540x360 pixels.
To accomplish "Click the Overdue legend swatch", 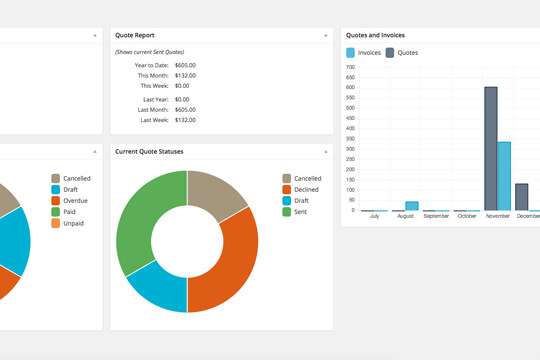I will [55, 200].
